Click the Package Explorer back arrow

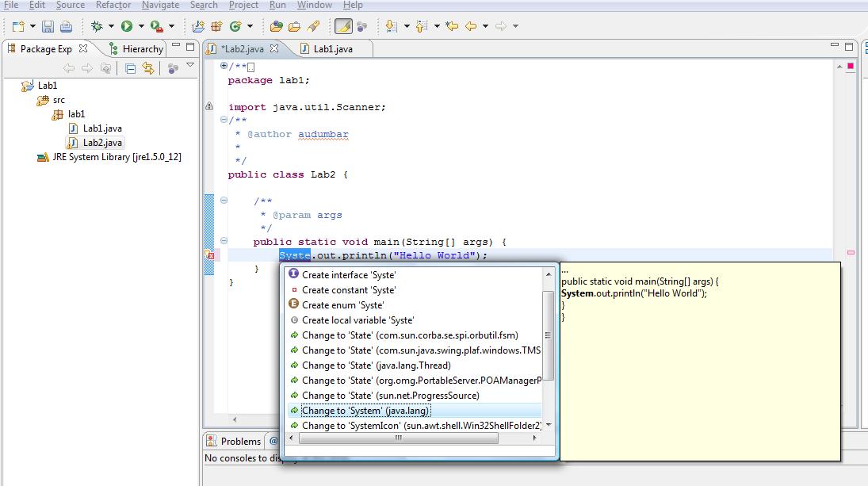69,68
